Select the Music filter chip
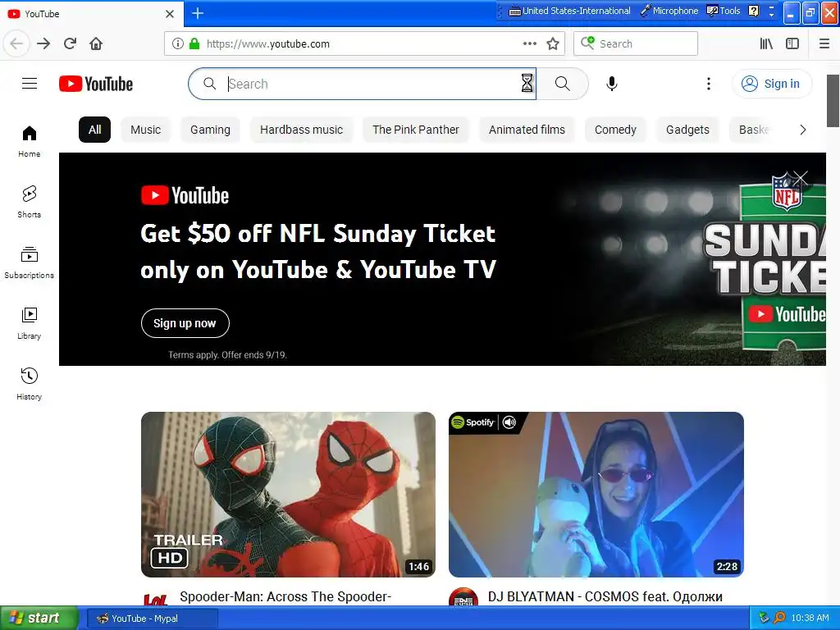 click(146, 130)
